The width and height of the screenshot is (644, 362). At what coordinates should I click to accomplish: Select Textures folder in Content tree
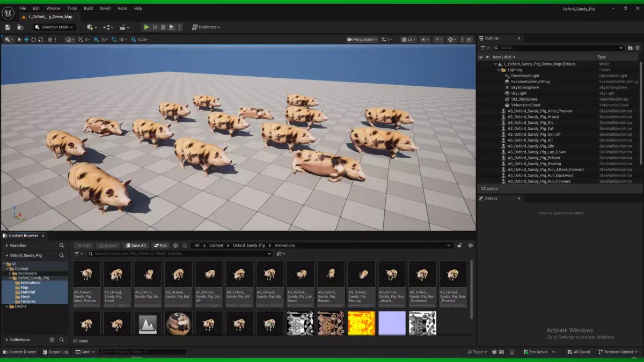coord(28,301)
